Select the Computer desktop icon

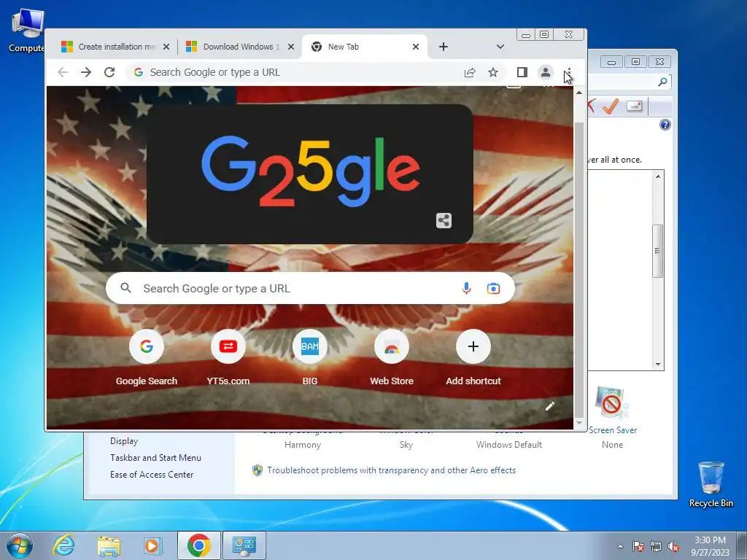pos(27,30)
